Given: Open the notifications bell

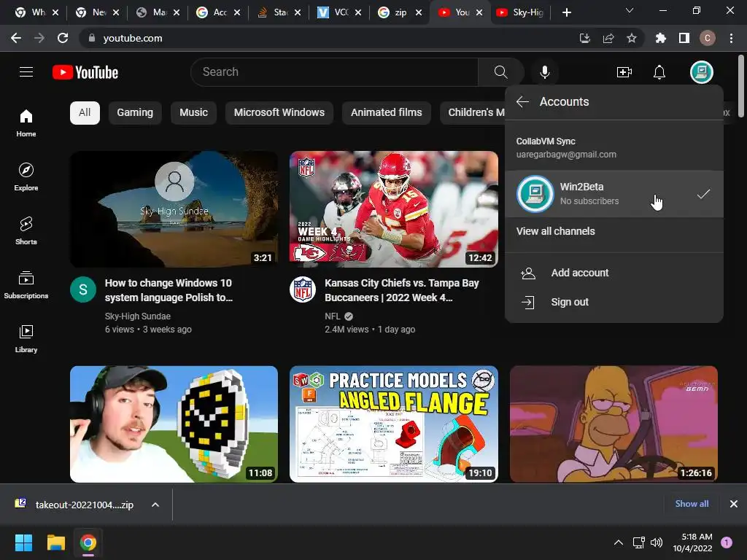Looking at the screenshot, I should 659,72.
